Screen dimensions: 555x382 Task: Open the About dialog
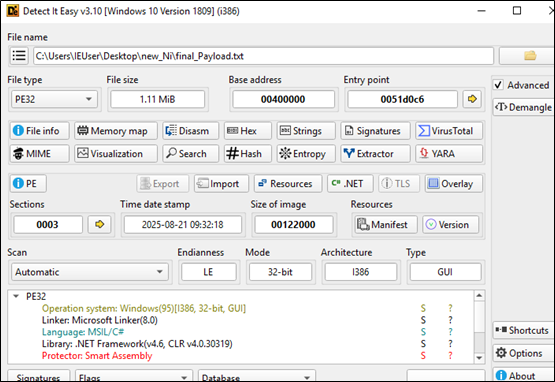tap(523, 375)
